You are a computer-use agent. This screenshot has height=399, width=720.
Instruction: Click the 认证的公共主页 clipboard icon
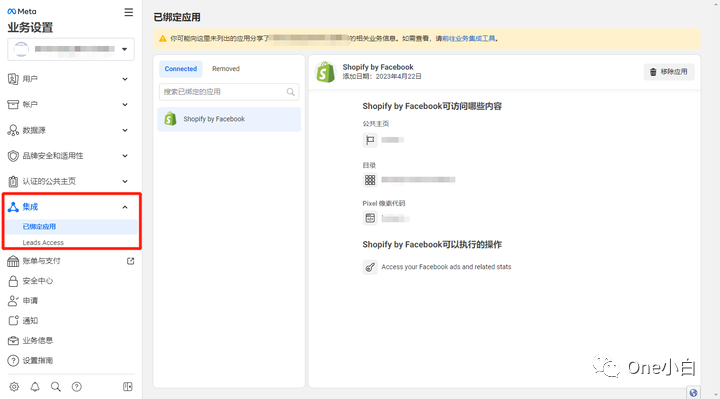tap(13, 181)
